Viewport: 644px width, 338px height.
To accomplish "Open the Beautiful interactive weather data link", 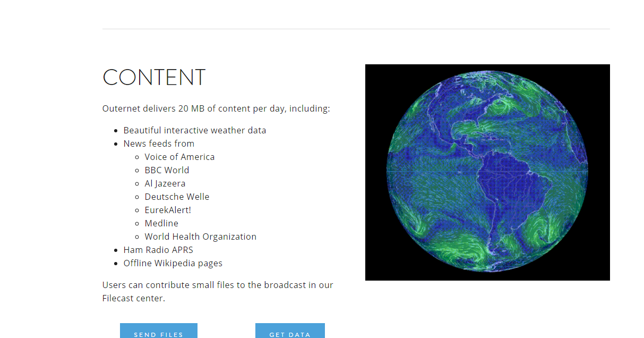I will [194, 130].
